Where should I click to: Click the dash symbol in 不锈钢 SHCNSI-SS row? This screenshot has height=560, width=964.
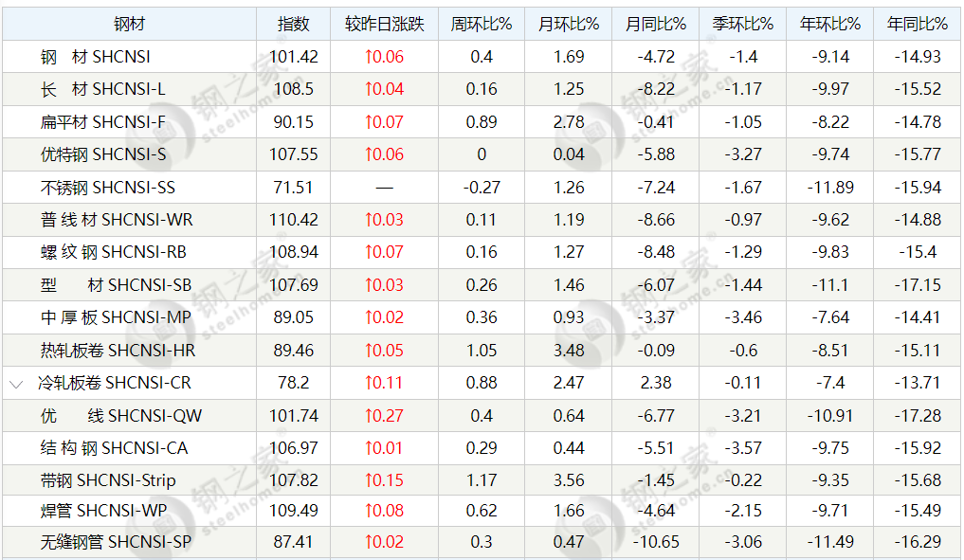[384, 188]
